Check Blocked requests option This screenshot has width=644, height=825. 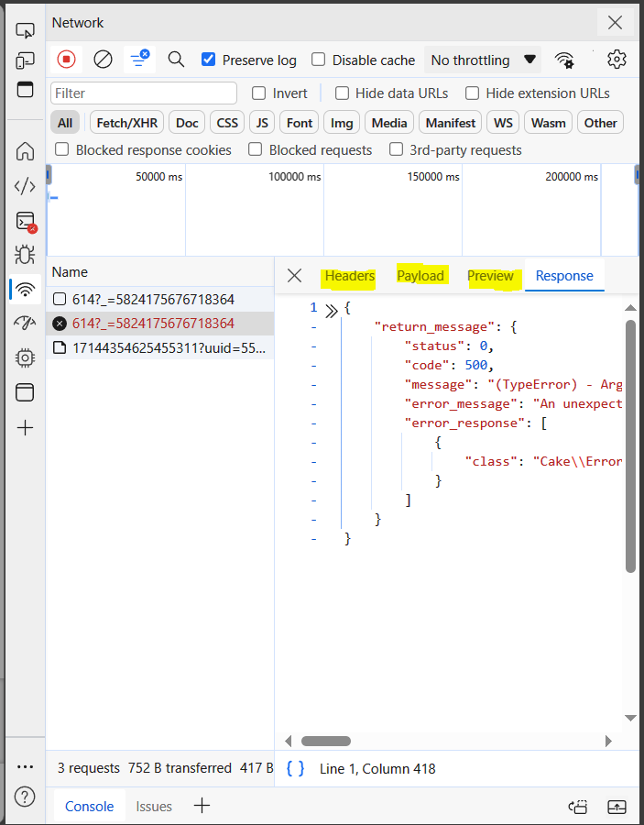(x=255, y=150)
